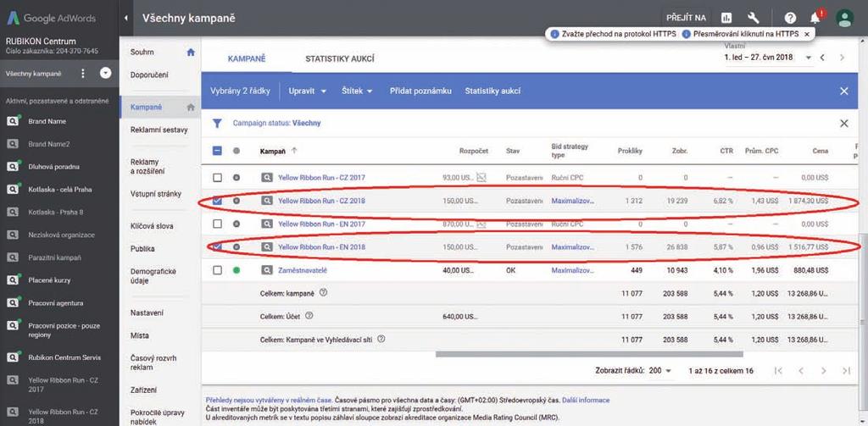This screenshot has height=426, width=868.
Task: Switch to Statistiky aukcí tab
Action: pos(339,58)
